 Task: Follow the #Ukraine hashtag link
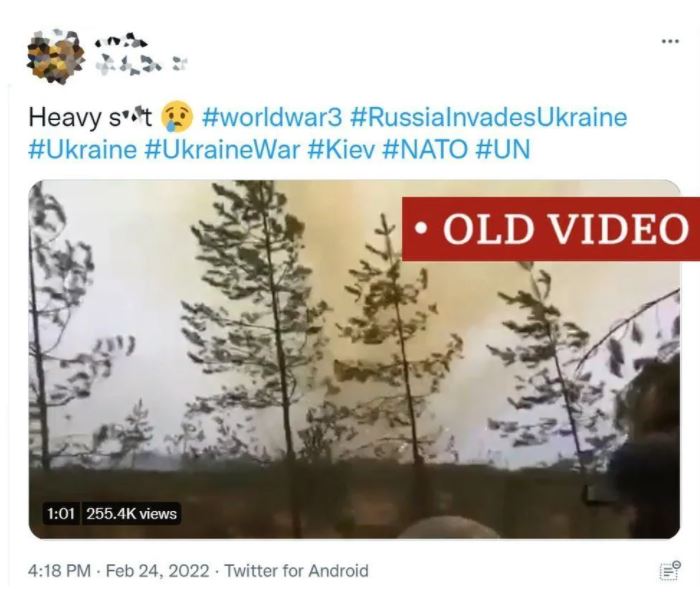point(83,149)
